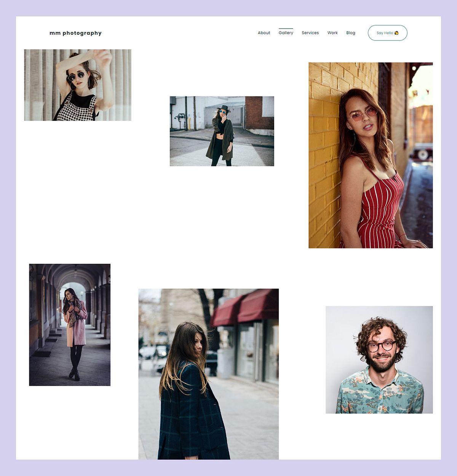Visit the Work page
457x476 pixels.
[x=332, y=33]
